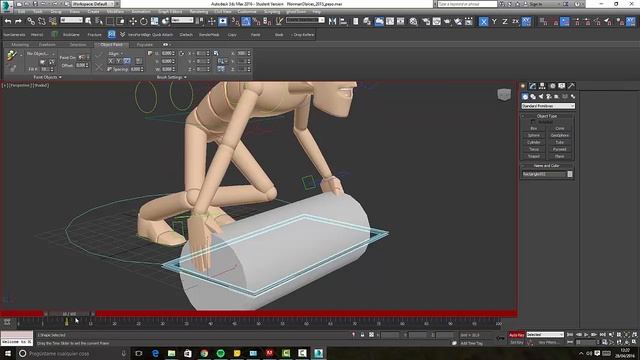This screenshot has width=640, height=360.
Task: Restrict to Z axis constraint
Action: click(x=505, y=22)
